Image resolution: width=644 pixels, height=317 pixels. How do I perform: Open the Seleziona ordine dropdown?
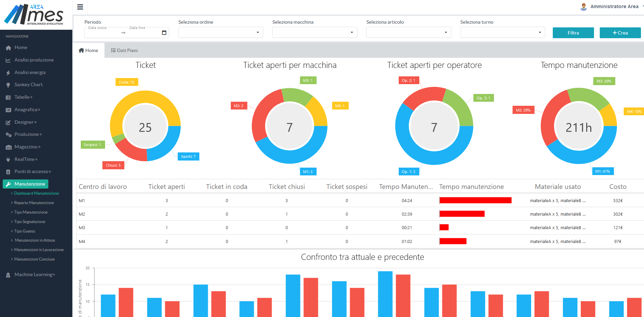pos(221,32)
